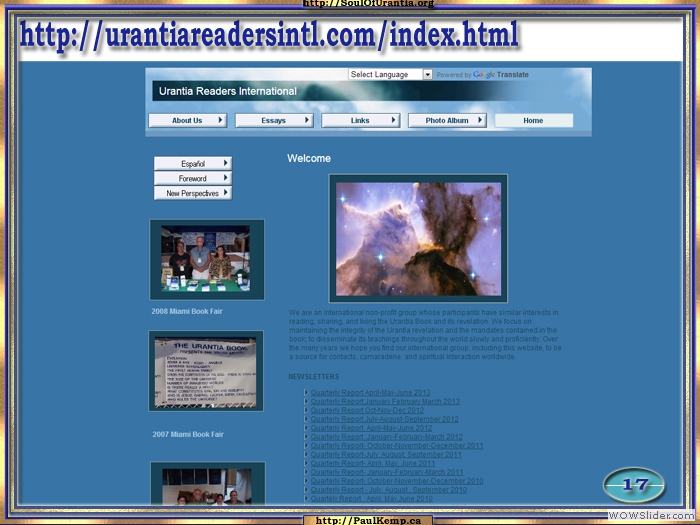
Task: Open Quarterly Report January-February-March 2011
Action: tap(387, 472)
